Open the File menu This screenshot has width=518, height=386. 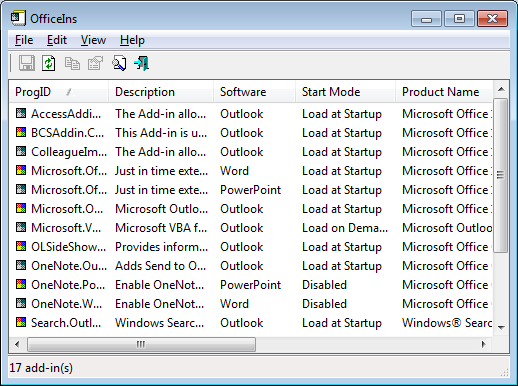click(24, 40)
